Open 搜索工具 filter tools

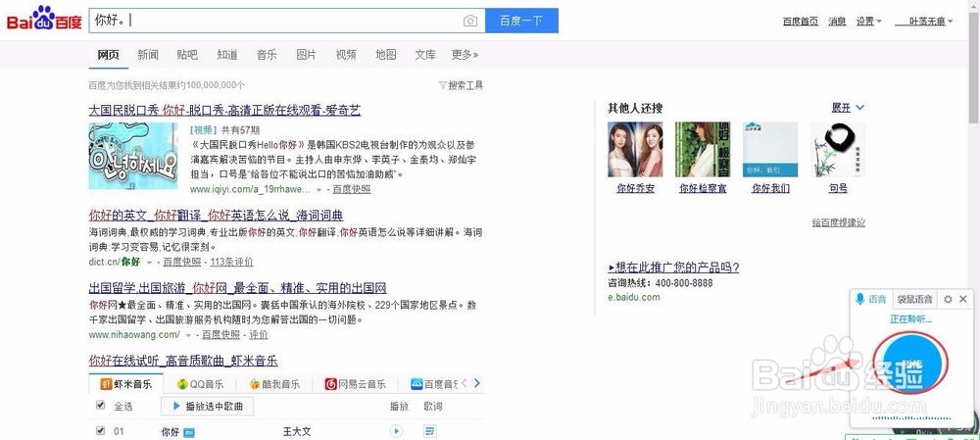pos(462,85)
